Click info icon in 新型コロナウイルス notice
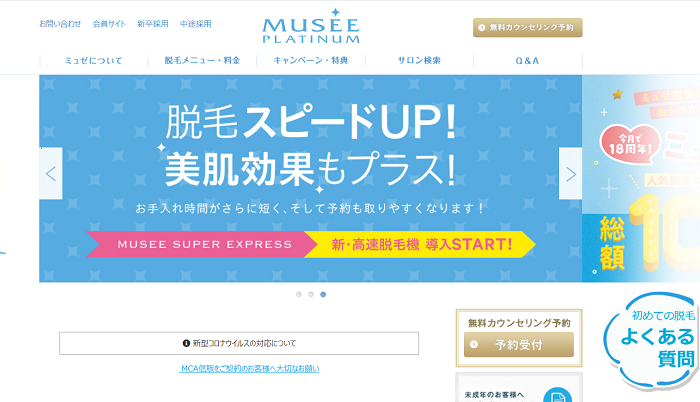 tap(187, 343)
